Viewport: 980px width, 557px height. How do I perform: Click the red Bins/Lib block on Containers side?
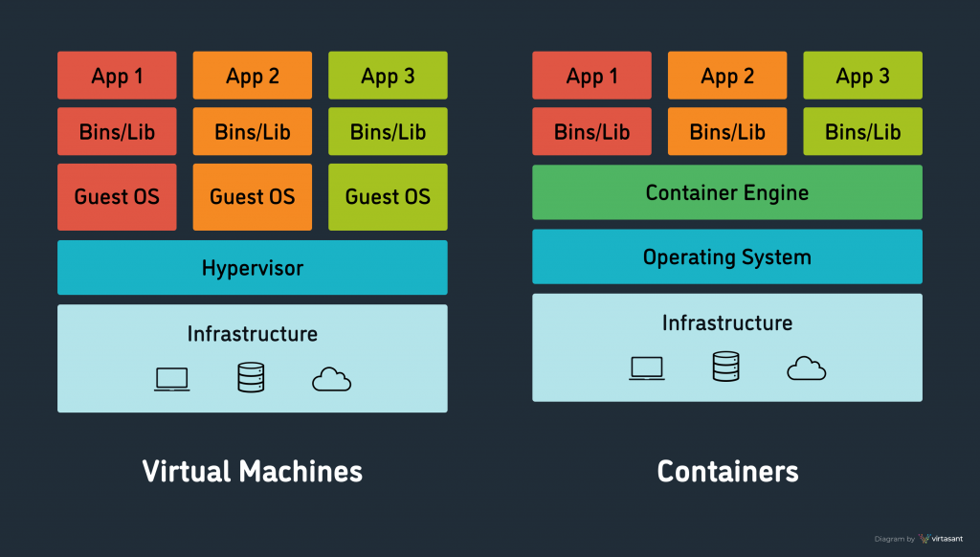click(x=590, y=131)
